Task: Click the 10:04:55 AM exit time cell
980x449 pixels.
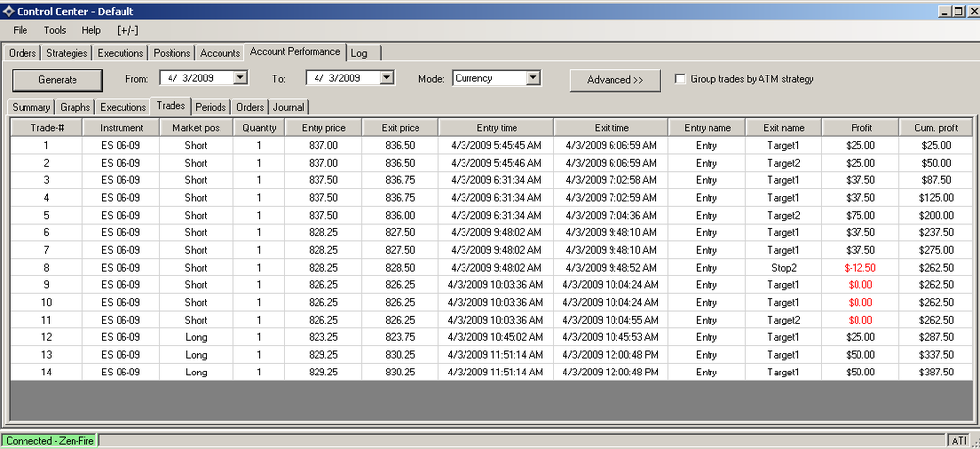Action: point(612,320)
